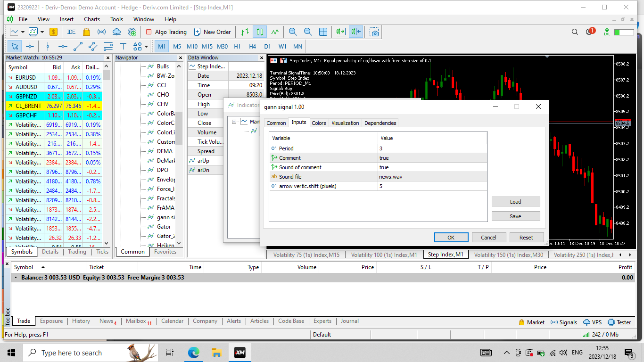Open the chart type line icon
Viewport: 644px width, 362px height.
(x=14, y=32)
